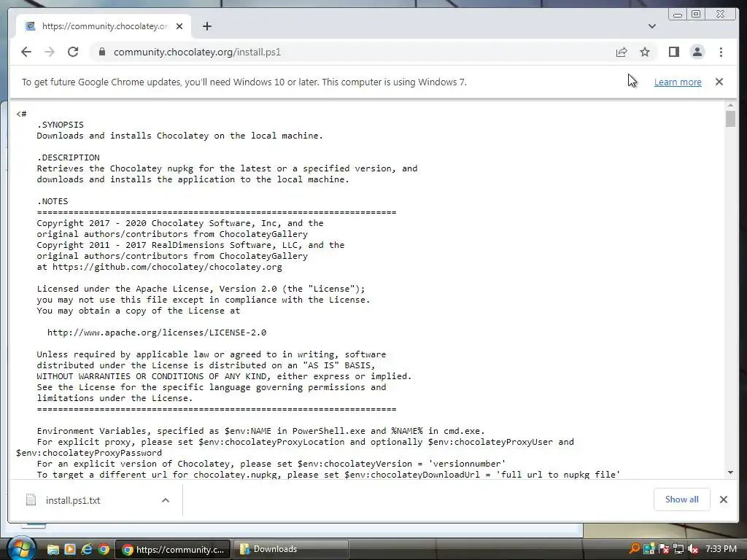Bookmark this page with the star
747x560 pixels.
pos(645,52)
